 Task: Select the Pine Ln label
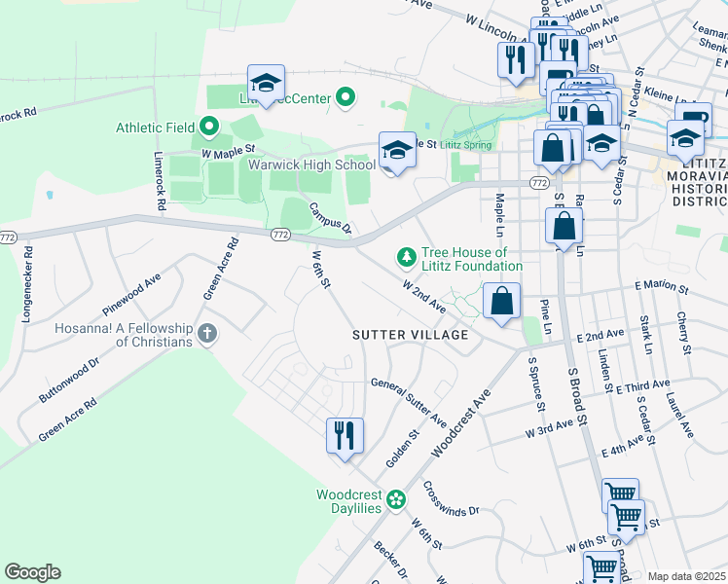(x=546, y=316)
